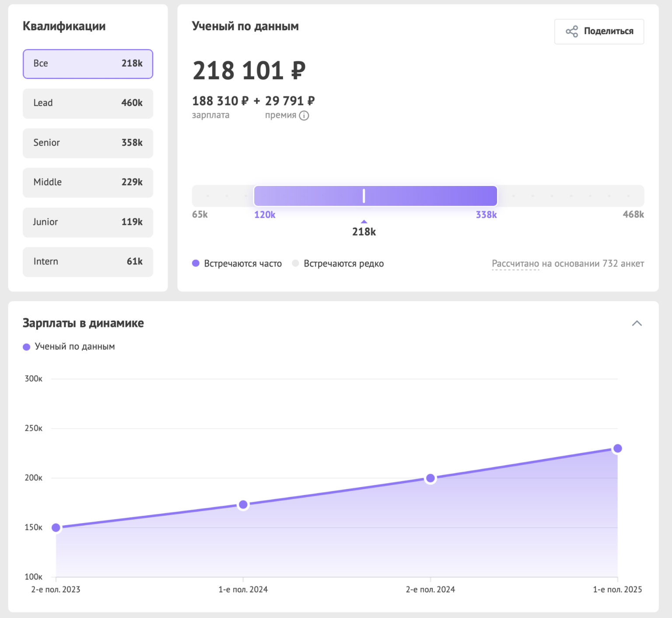672x618 pixels.
Task: Open the Рассчитано на основании 732 анкет link
Action: (567, 264)
